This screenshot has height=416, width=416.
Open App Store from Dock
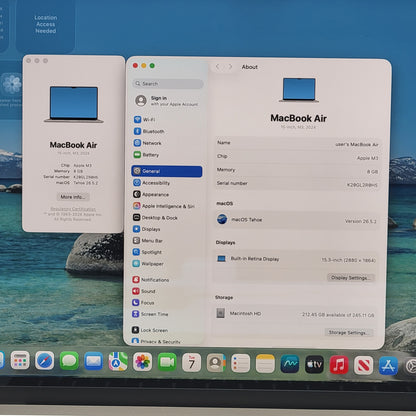coord(388,365)
